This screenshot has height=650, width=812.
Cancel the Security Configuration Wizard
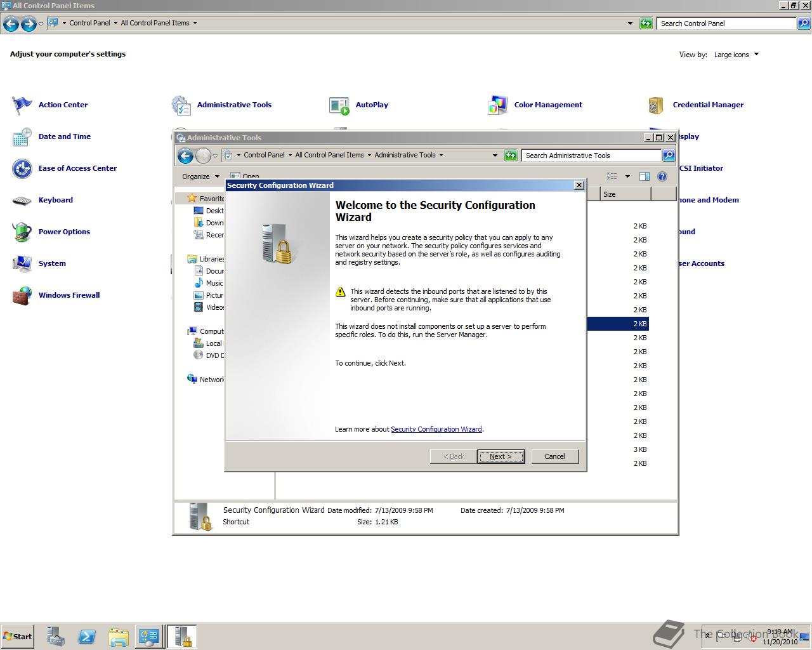click(554, 456)
